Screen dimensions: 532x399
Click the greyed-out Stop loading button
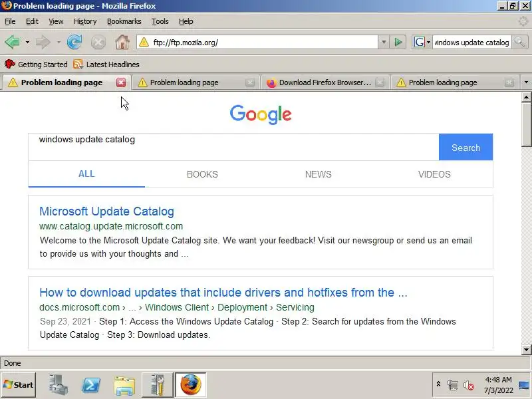pyautogui.click(x=98, y=43)
